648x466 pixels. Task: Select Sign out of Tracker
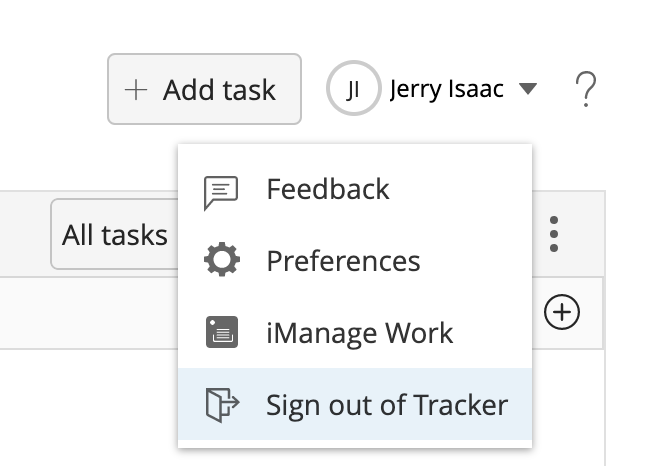coord(387,405)
